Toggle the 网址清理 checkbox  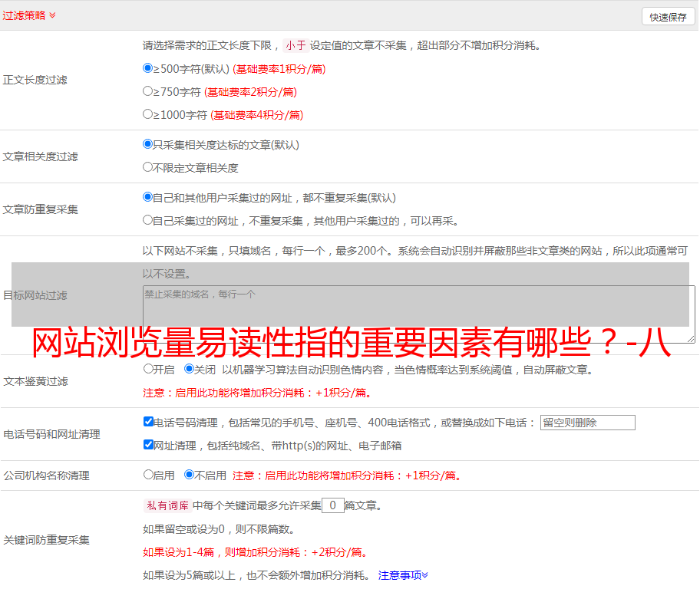[149, 445]
